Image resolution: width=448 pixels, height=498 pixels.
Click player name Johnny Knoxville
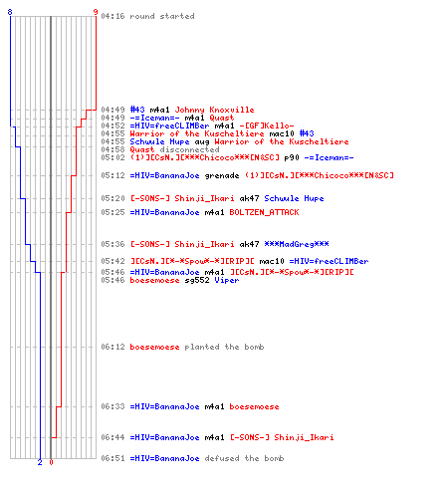coord(214,110)
